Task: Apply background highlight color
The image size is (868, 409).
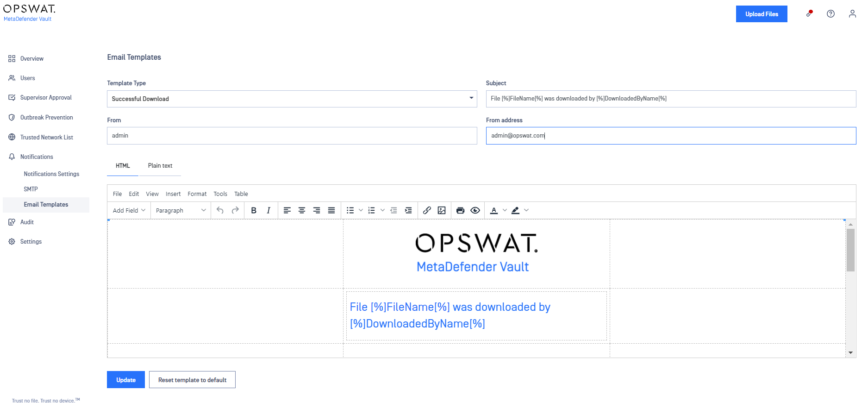Action: point(516,210)
